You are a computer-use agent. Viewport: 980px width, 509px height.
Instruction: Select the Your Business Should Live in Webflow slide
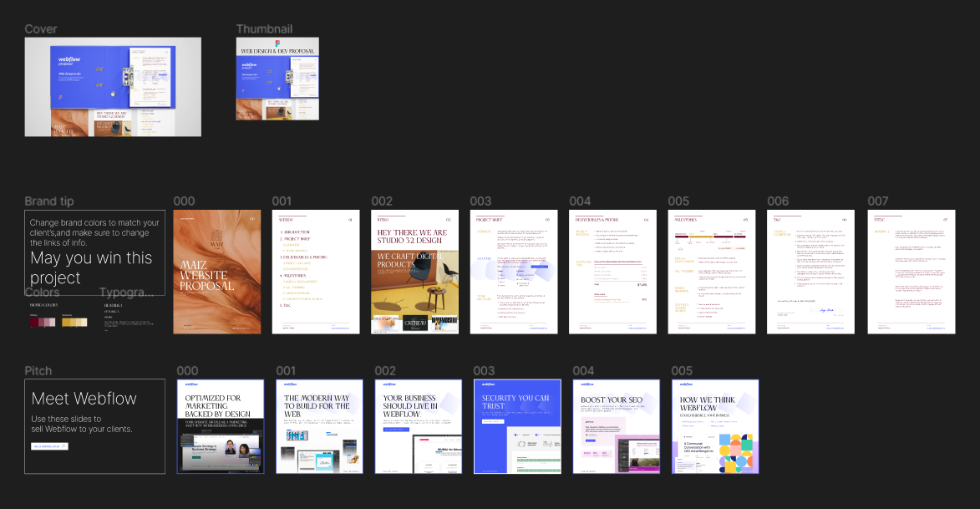[419, 426]
